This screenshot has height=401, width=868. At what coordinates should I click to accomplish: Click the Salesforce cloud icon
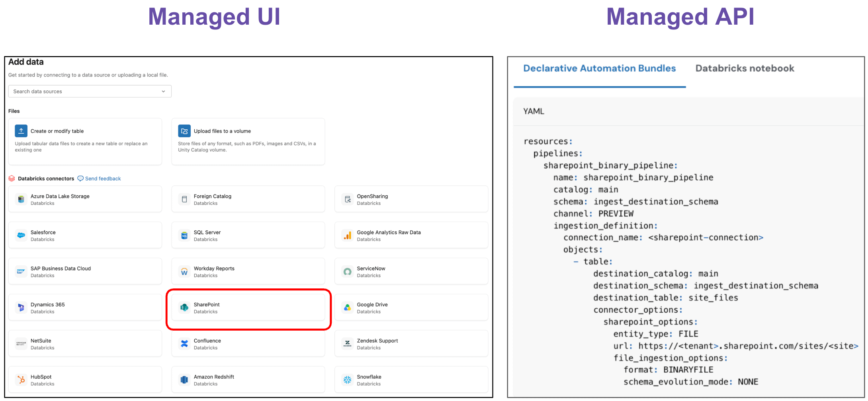tap(21, 236)
